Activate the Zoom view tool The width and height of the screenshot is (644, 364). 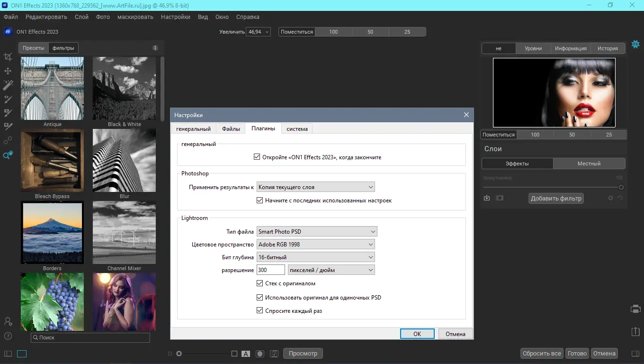point(8,155)
